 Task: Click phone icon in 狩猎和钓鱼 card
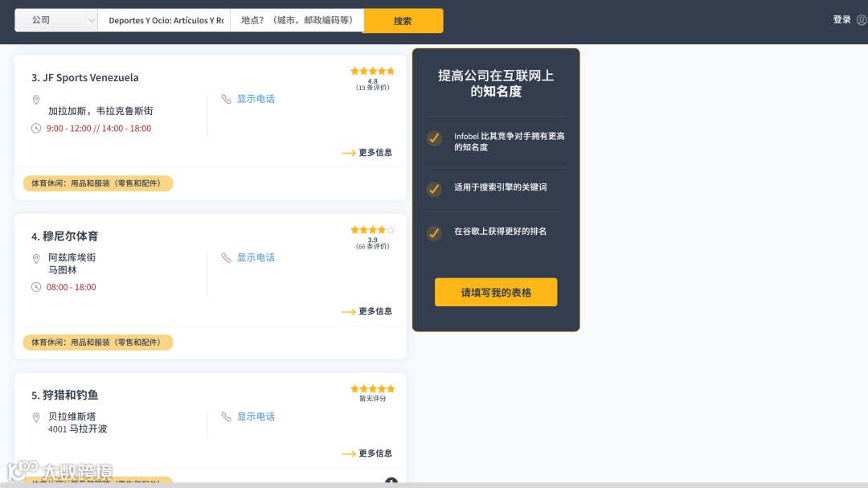226,416
